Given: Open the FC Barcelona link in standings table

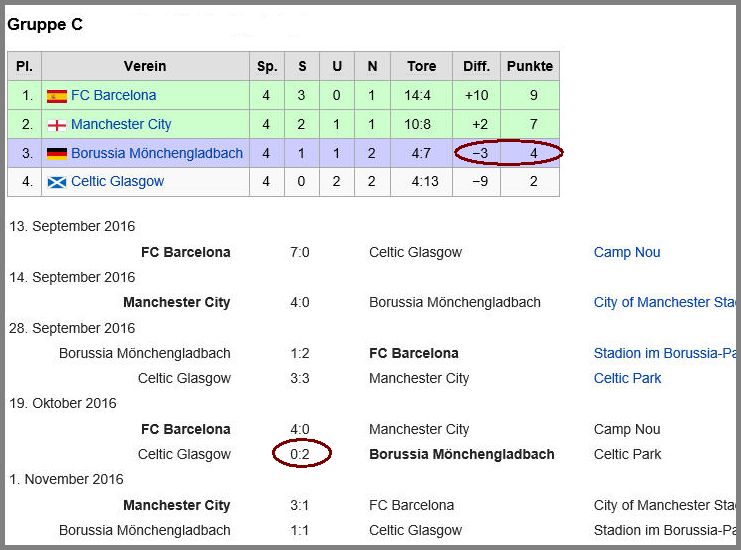Looking at the screenshot, I should pyautogui.click(x=113, y=95).
